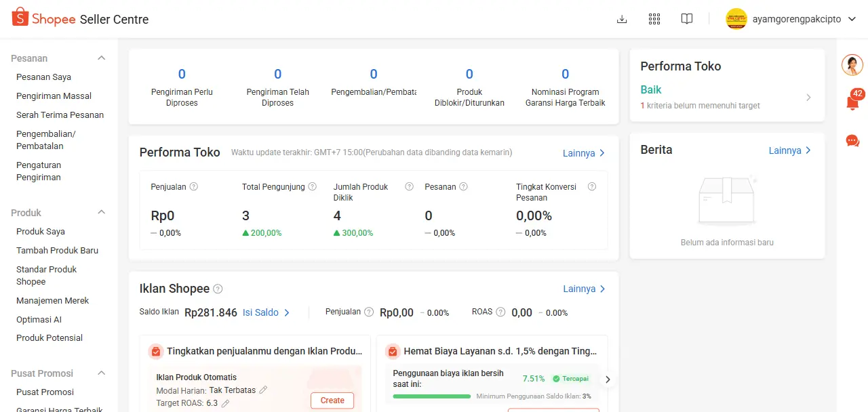Click the Rp281.846 ad balance value
Screen dimensions: 868x412
(211, 312)
